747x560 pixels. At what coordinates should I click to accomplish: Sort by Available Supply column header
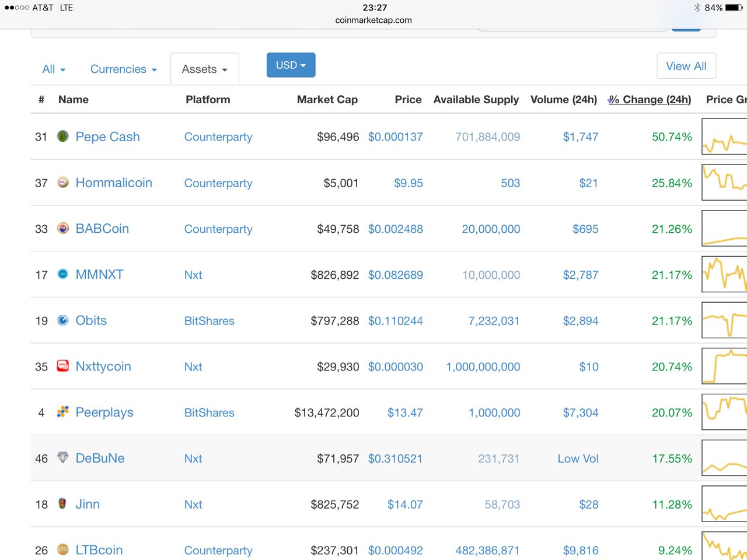(x=476, y=100)
